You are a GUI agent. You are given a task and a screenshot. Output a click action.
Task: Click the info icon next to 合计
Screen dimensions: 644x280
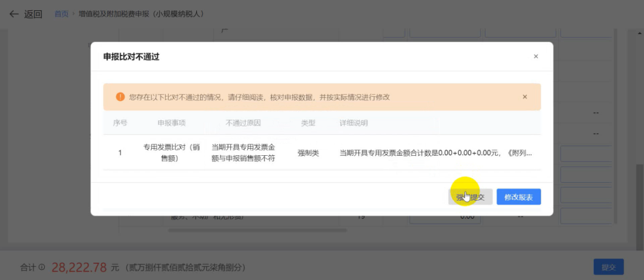point(42,267)
